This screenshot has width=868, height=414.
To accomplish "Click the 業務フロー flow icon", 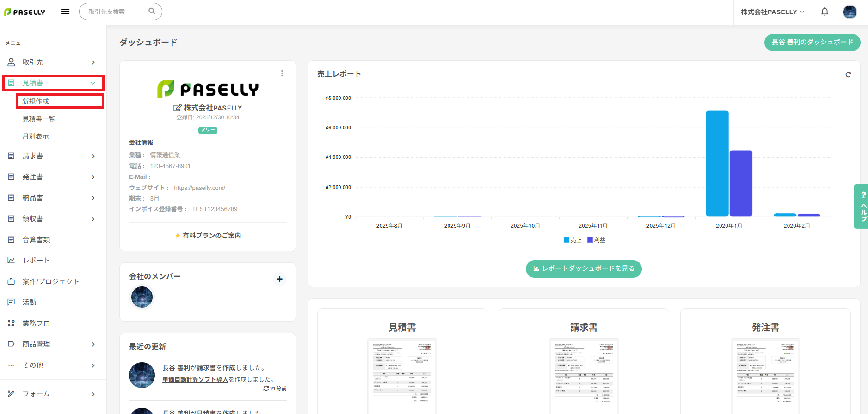I will (x=11, y=323).
